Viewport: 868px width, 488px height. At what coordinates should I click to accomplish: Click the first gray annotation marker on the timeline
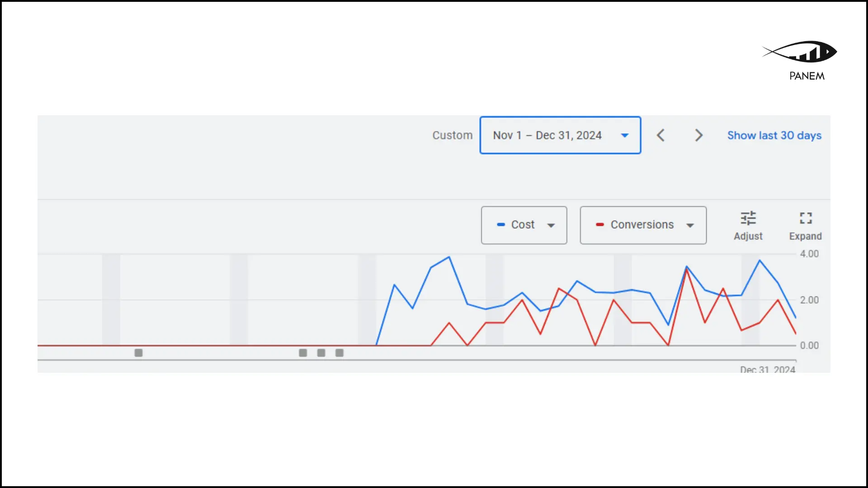[x=139, y=353]
